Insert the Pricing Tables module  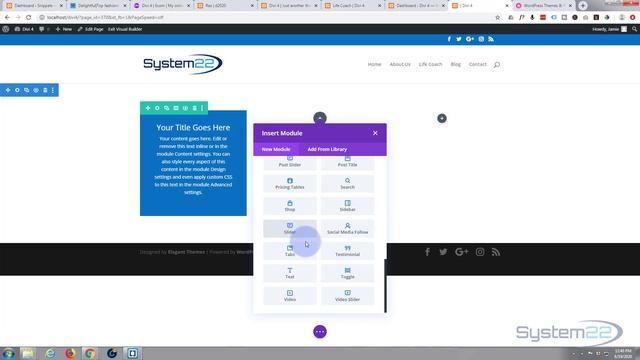point(290,184)
